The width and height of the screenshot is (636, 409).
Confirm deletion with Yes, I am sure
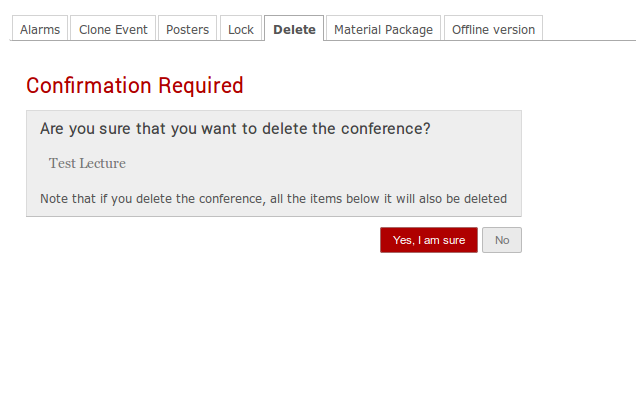pos(429,240)
